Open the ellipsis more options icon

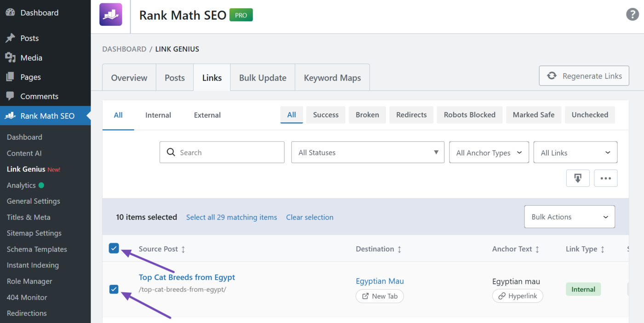(x=605, y=178)
